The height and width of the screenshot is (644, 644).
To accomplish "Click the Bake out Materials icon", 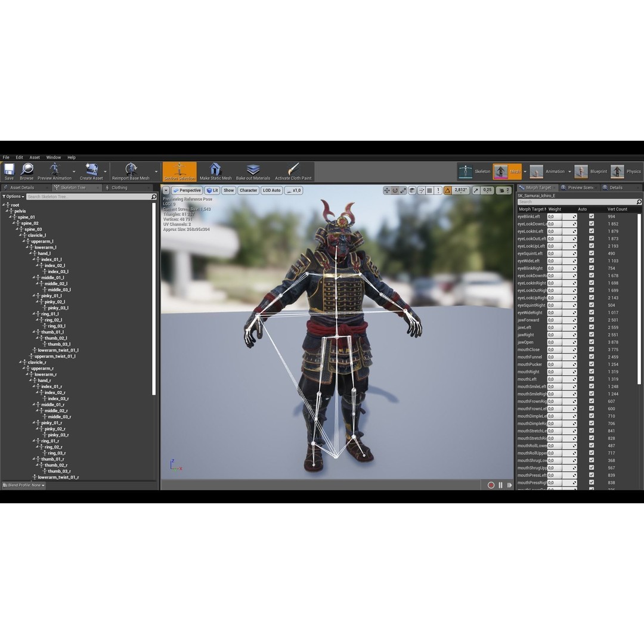I will 253,169.
